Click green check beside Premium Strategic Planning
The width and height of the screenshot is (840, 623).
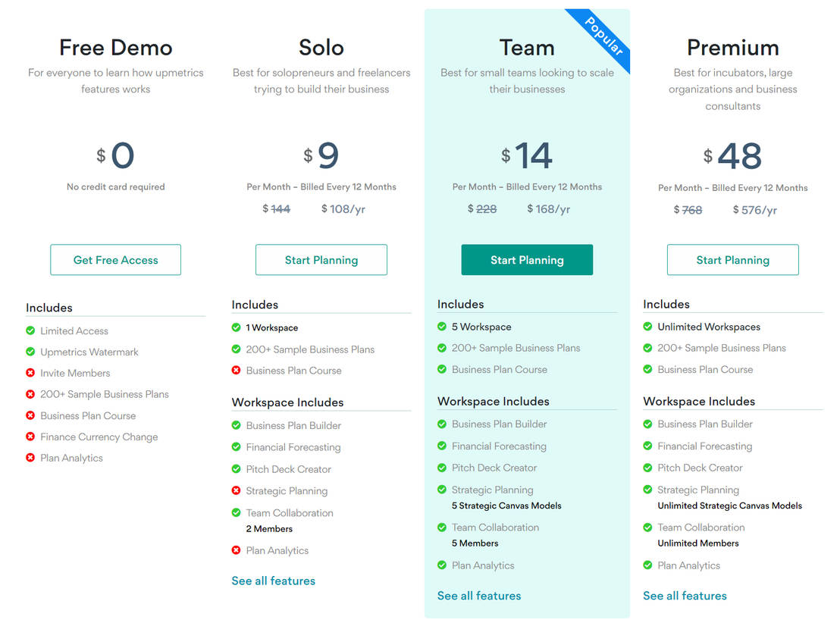pos(647,489)
